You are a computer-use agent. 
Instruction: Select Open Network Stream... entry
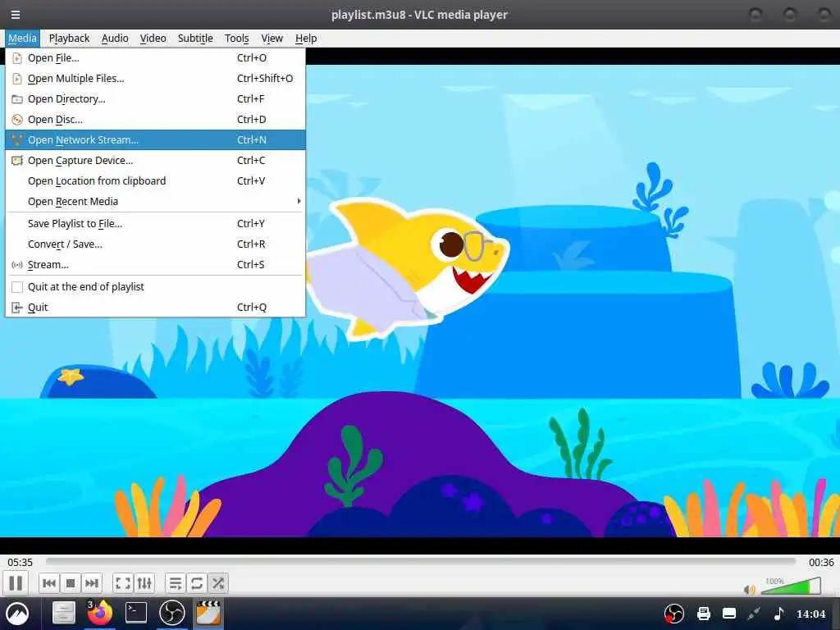155,139
